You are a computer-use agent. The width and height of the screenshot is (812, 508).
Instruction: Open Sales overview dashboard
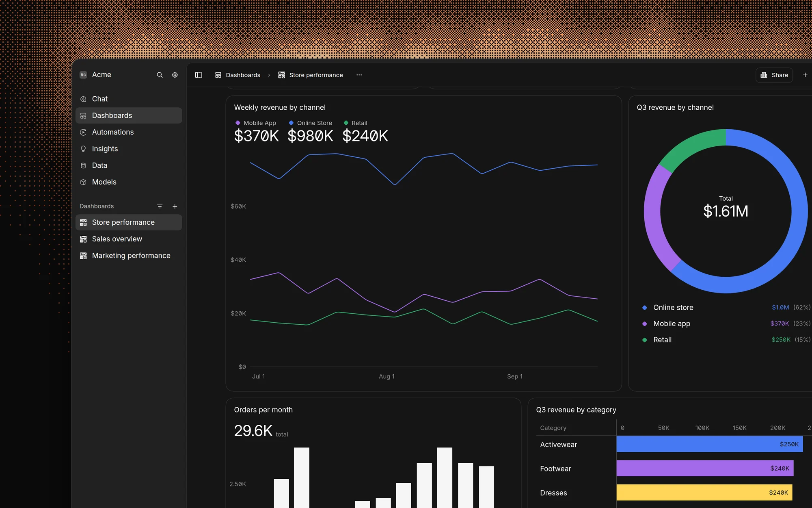point(129,239)
